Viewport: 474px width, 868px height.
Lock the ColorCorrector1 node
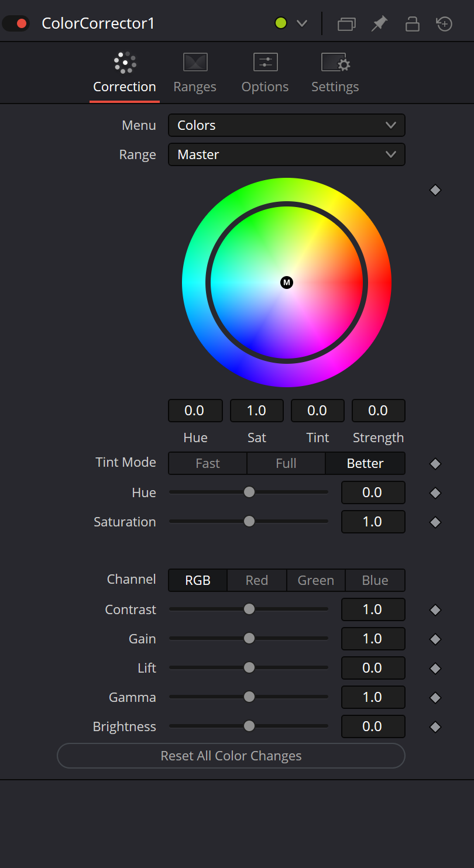pyautogui.click(x=413, y=24)
